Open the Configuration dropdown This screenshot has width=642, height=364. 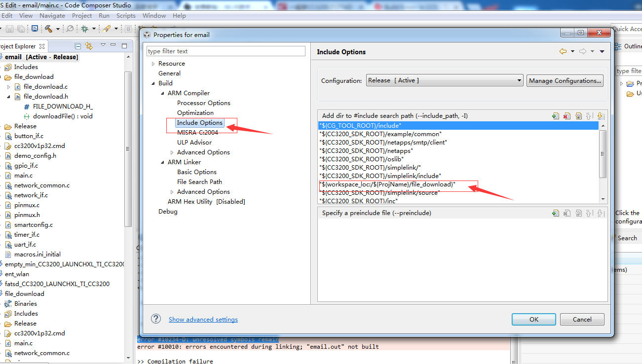point(445,80)
